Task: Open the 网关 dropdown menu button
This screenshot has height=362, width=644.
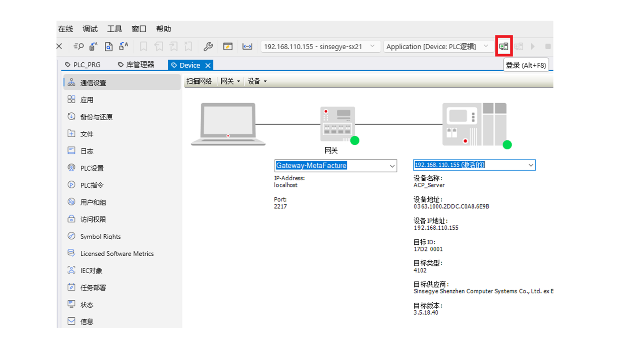Action: pos(230,81)
